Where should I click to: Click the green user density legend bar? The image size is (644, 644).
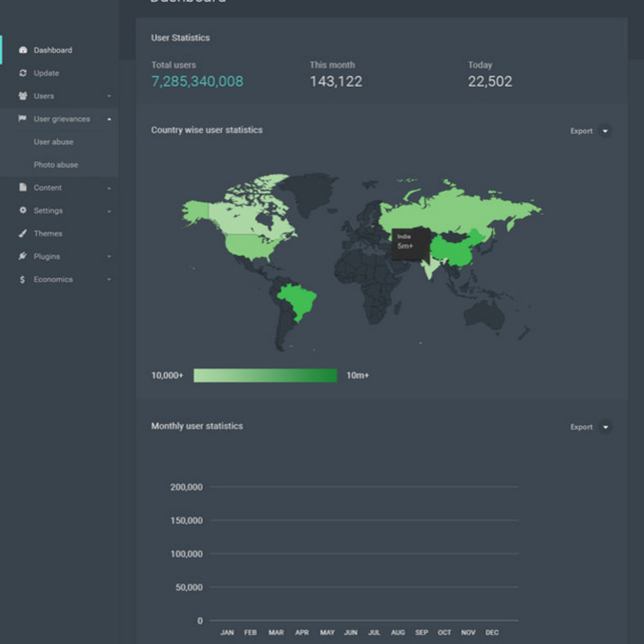tap(265, 375)
